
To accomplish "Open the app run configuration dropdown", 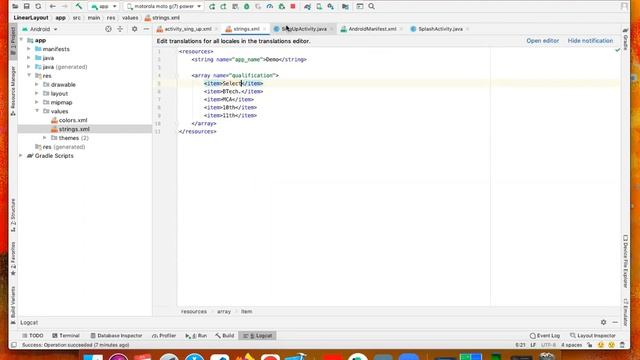I will [x=104, y=7].
